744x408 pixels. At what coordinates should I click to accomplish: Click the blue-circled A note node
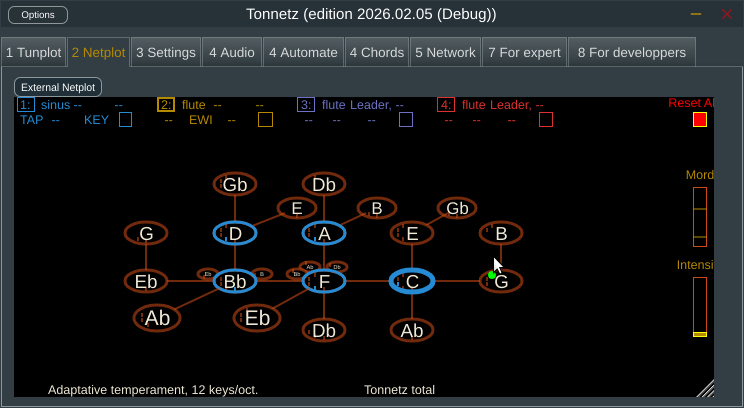(324, 233)
